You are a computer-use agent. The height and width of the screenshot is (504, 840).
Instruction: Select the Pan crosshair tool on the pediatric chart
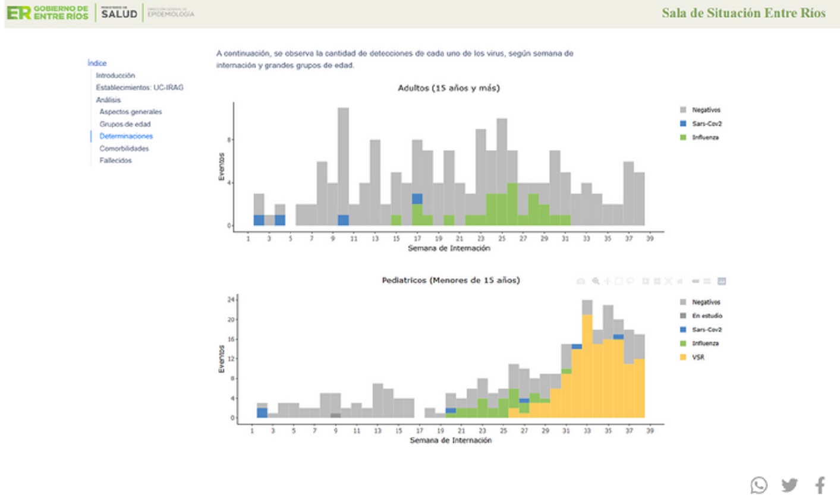607,281
